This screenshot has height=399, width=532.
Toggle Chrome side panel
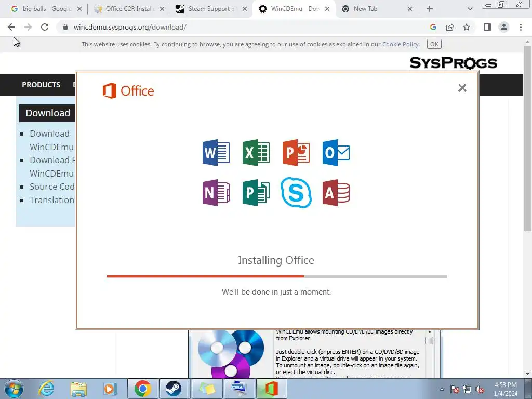[x=487, y=27]
